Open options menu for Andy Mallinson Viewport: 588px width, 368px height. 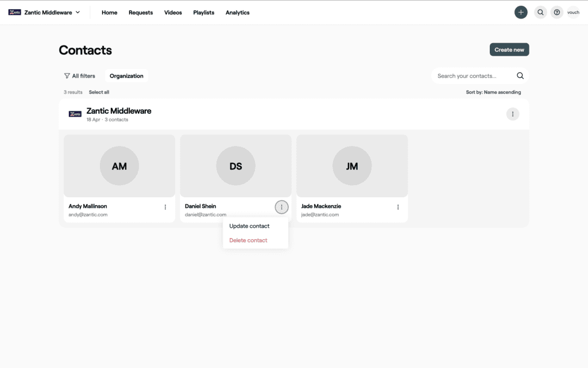pyautogui.click(x=165, y=207)
